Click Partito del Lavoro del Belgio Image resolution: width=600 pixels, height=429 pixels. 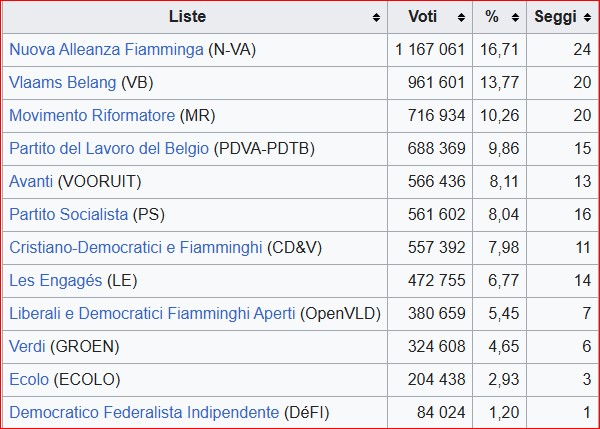[109, 148]
